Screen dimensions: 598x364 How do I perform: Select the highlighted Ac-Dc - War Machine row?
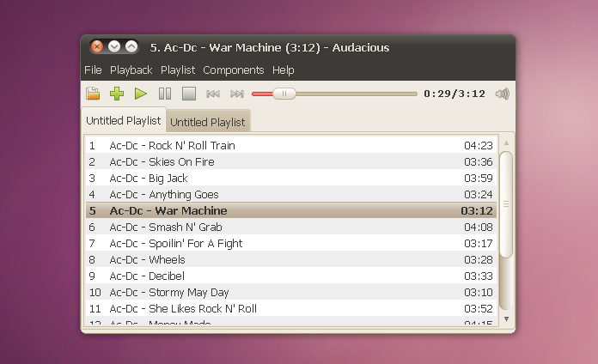[x=291, y=210]
